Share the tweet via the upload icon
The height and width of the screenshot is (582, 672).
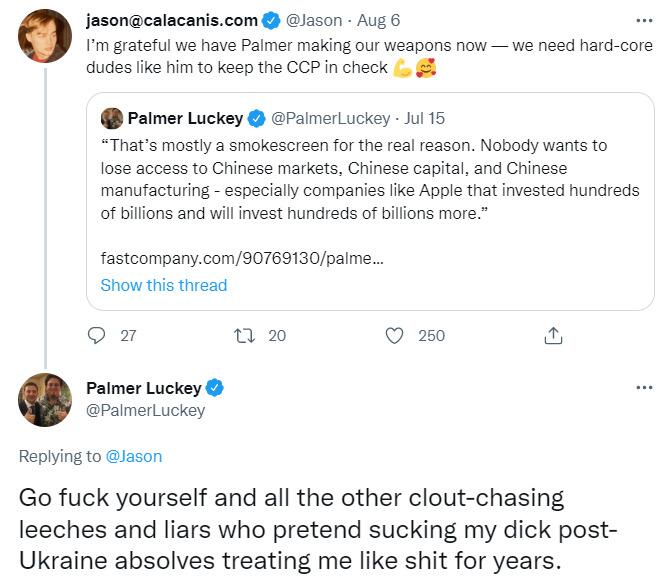pyautogui.click(x=553, y=336)
